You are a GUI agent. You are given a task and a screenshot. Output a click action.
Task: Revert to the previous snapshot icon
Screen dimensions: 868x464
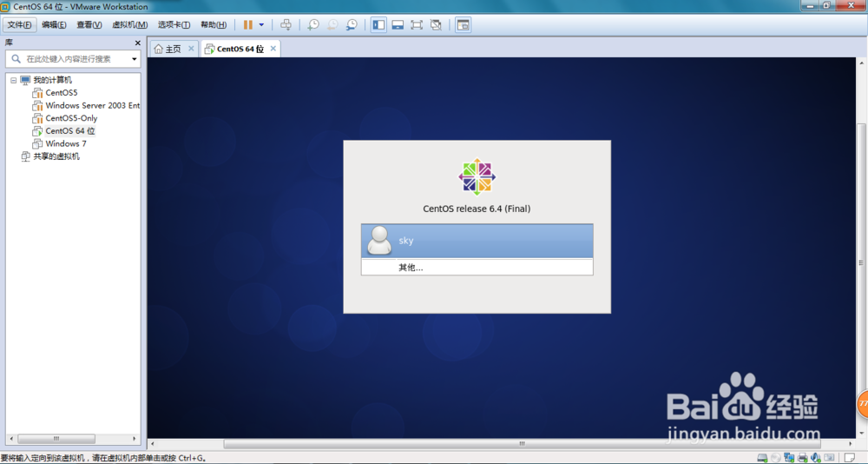pos(332,25)
